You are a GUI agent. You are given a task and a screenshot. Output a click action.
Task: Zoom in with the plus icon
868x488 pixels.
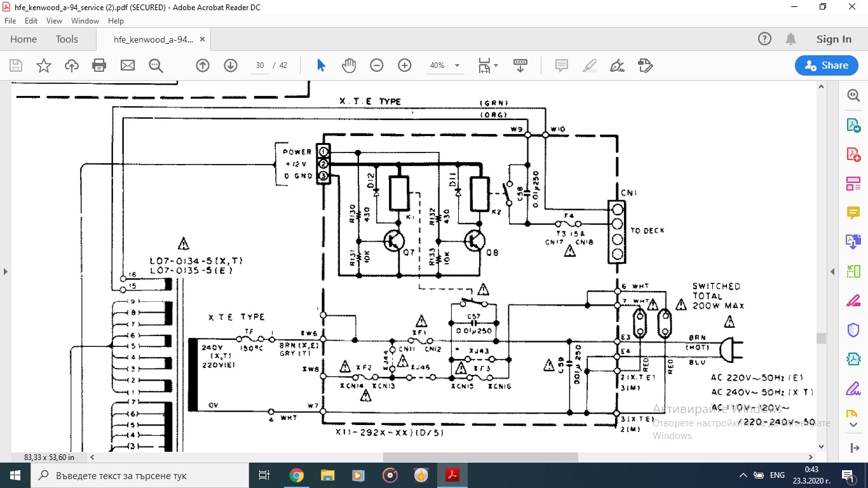(x=405, y=65)
